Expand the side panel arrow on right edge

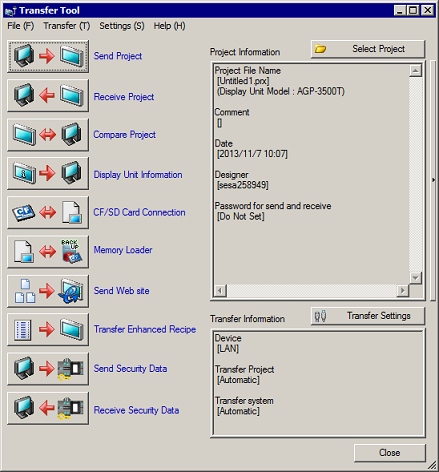pyautogui.click(x=433, y=180)
